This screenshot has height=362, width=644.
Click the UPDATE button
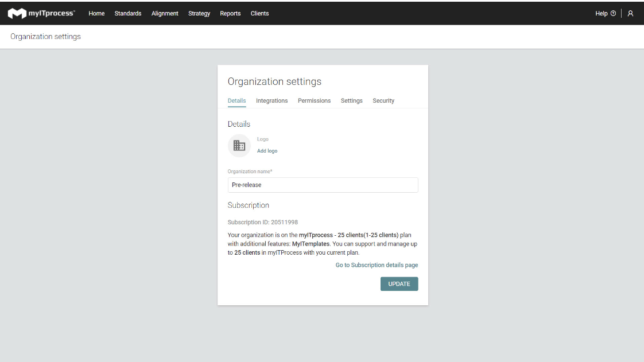pos(399,284)
